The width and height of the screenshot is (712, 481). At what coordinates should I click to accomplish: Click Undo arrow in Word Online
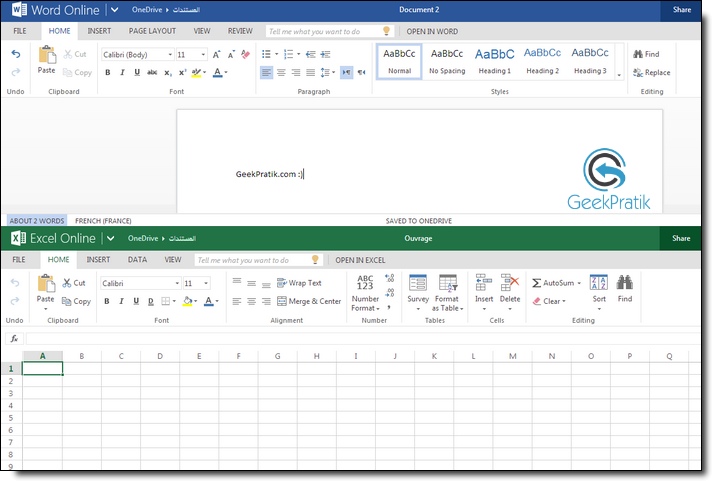[16, 54]
